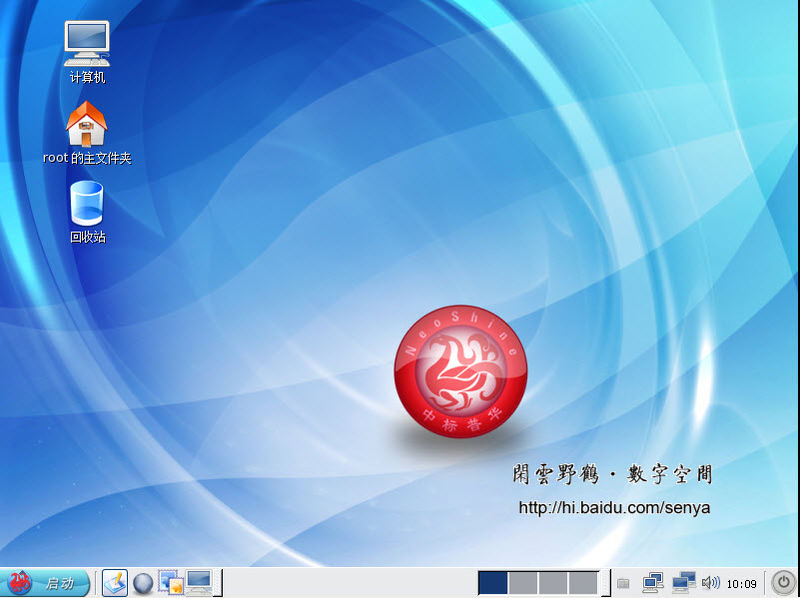Open the second network monitors tray icon
The image size is (800, 598).
684,583
